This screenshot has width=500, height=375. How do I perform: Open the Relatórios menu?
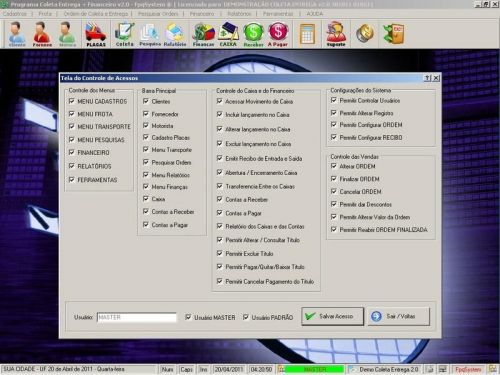click(239, 14)
